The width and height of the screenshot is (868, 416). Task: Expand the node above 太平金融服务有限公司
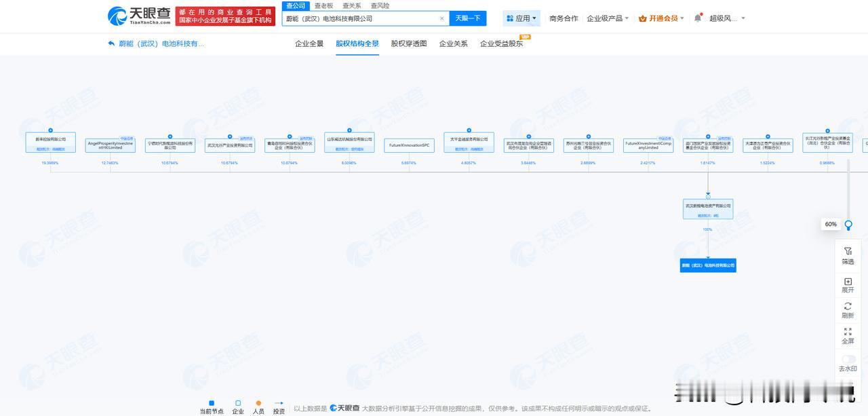(x=469, y=130)
